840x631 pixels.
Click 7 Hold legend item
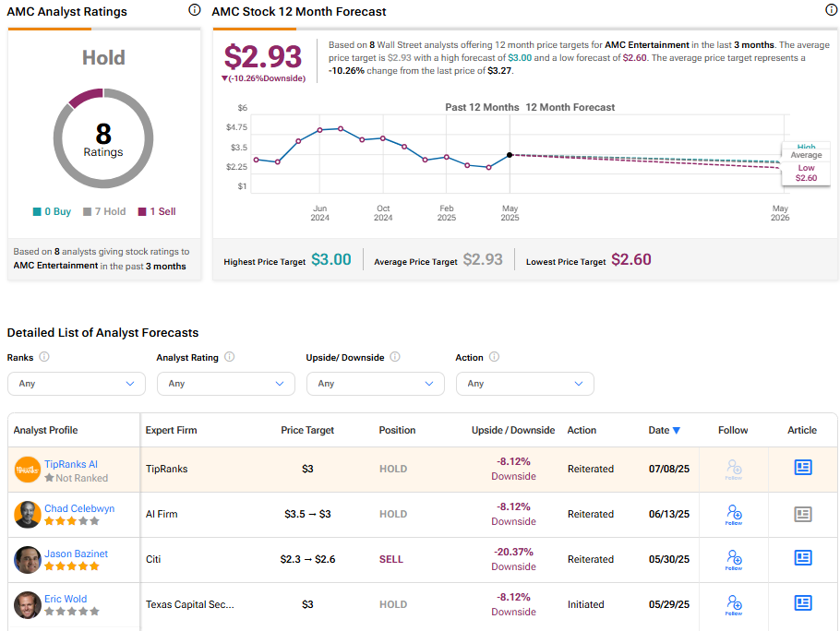coord(104,211)
